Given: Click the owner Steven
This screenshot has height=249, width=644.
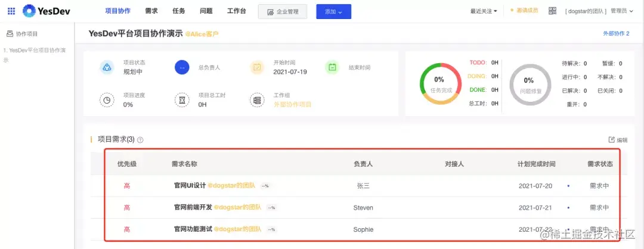Looking at the screenshot, I should click(363, 207).
